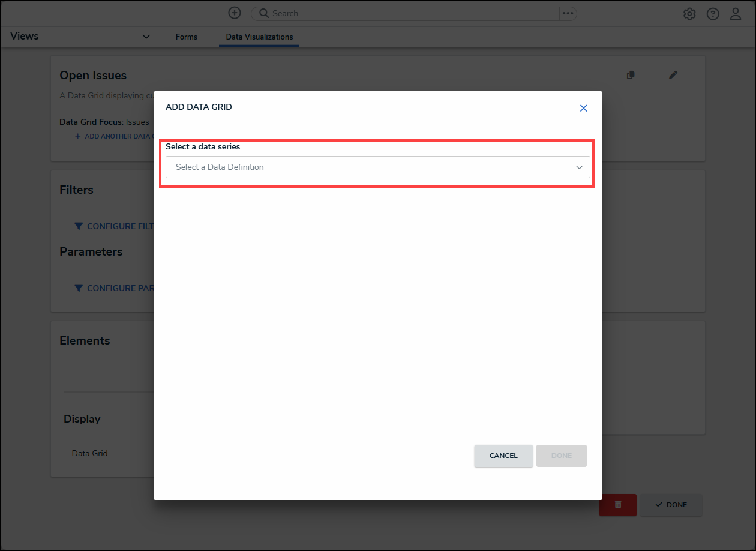The height and width of the screenshot is (551, 756).
Task: Open the search bar ellipsis options
Action: tap(568, 13)
